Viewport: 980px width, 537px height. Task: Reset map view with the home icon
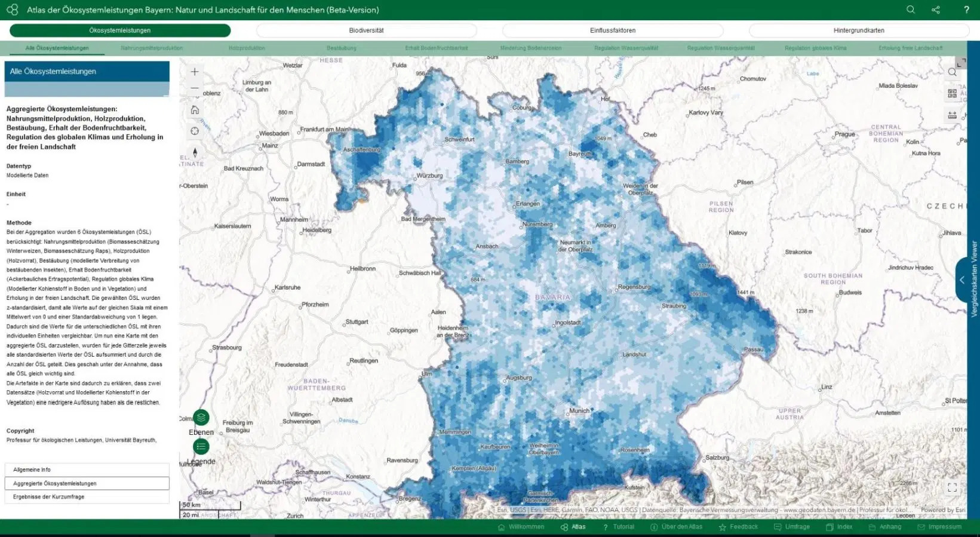pyautogui.click(x=195, y=110)
